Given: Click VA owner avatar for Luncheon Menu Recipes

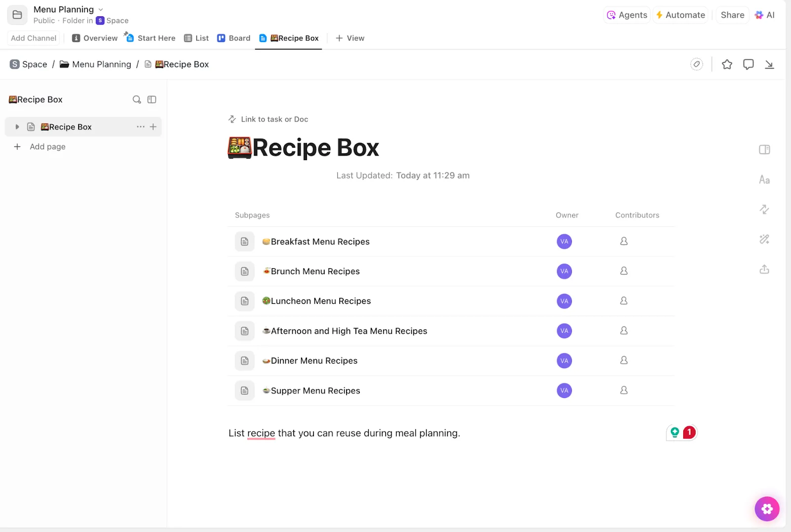Looking at the screenshot, I should point(564,301).
